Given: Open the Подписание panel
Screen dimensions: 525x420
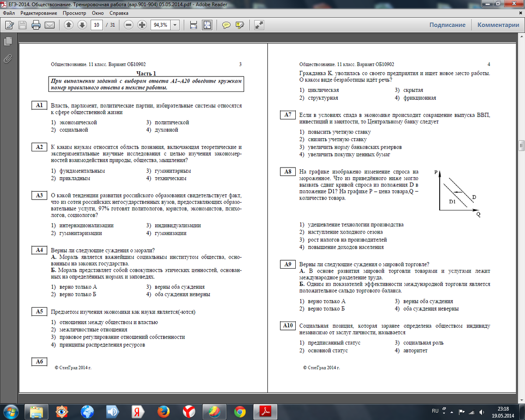Looking at the screenshot, I should click(447, 25).
